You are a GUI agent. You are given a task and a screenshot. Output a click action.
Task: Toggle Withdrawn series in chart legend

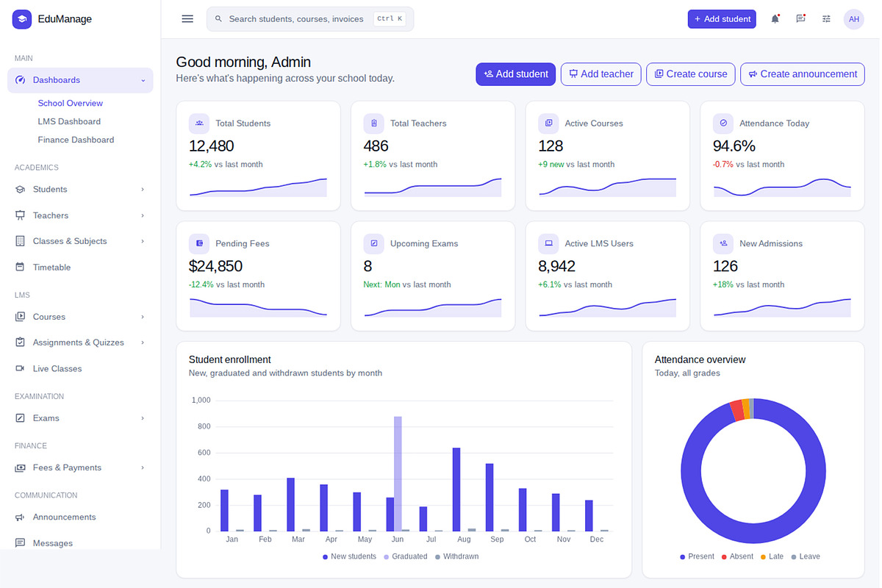[x=456, y=556]
